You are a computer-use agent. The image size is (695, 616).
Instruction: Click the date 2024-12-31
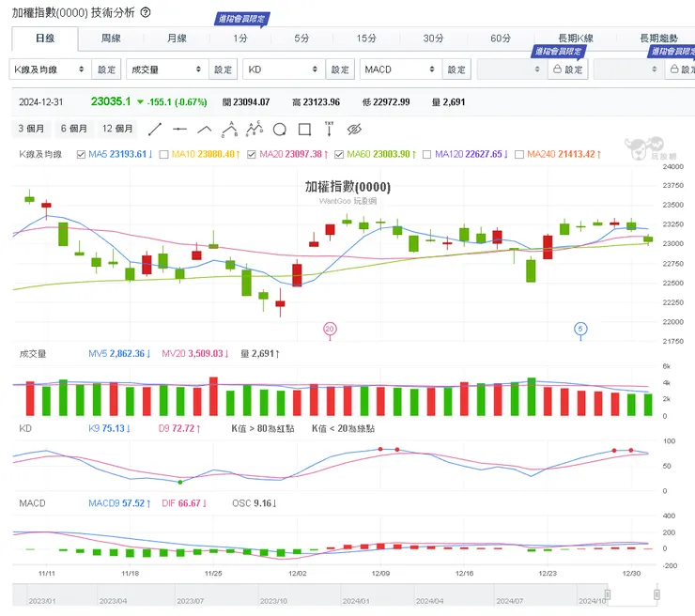tap(40, 102)
